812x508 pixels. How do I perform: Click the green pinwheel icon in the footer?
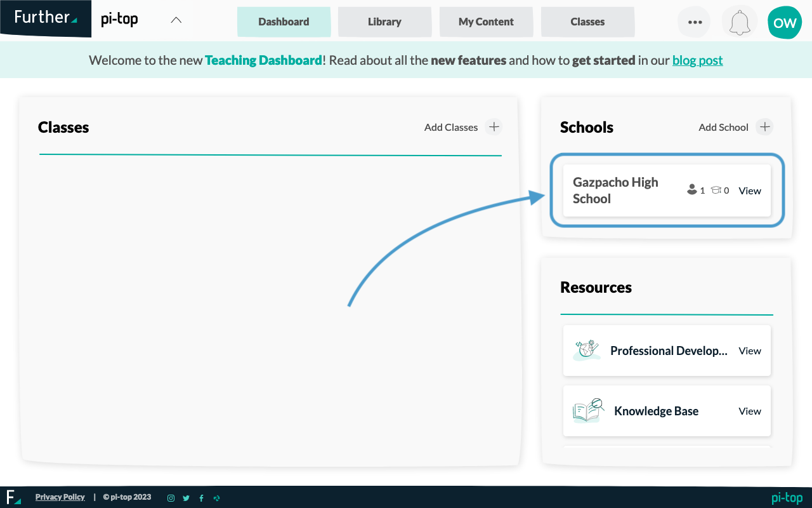click(216, 498)
